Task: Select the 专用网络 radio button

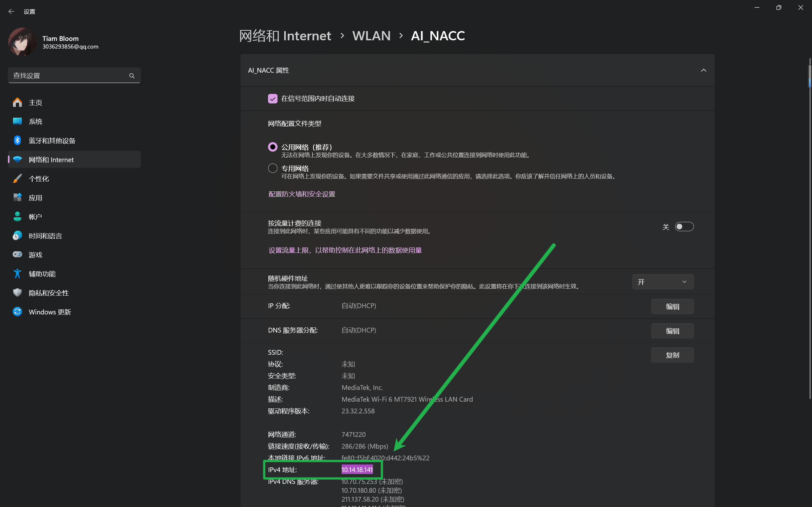Action: coord(272,168)
